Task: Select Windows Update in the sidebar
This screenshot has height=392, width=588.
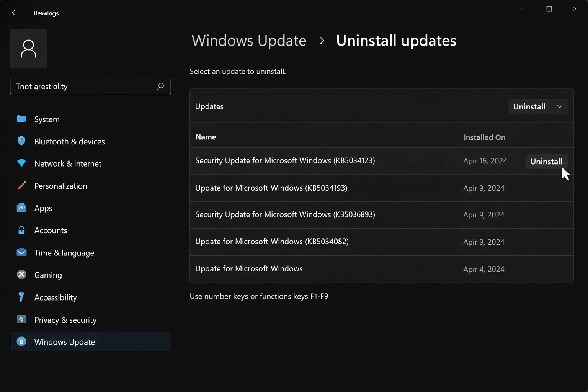Action: [90, 341]
